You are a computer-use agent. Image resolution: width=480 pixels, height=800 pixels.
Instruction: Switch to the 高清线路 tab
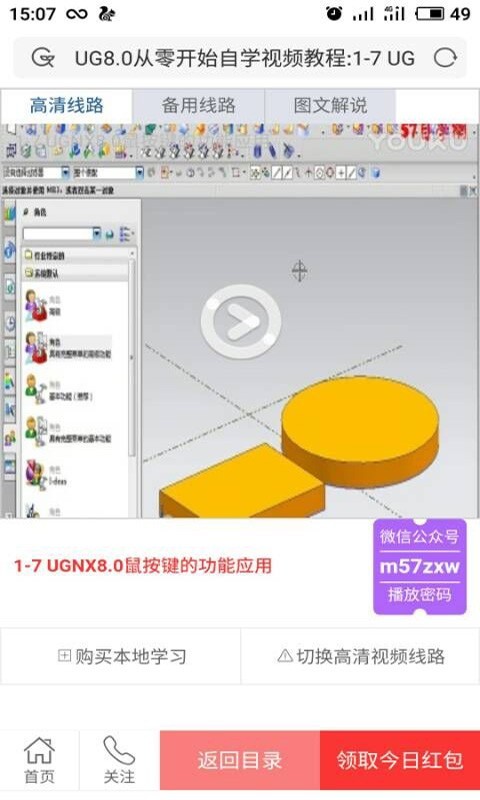[x=66, y=106]
